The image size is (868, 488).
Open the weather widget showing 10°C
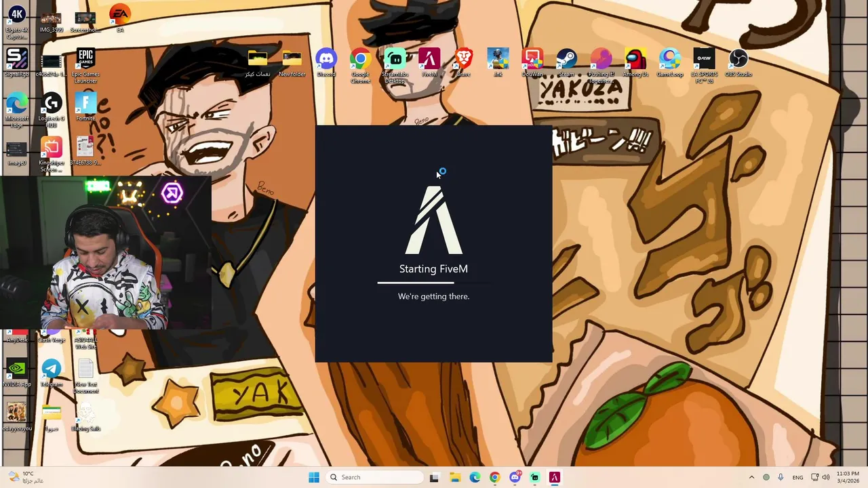tap(26, 477)
